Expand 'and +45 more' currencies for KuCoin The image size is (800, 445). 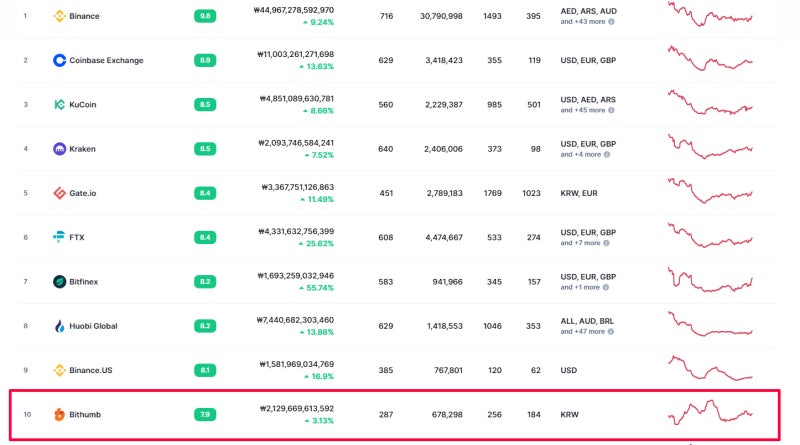click(583, 110)
